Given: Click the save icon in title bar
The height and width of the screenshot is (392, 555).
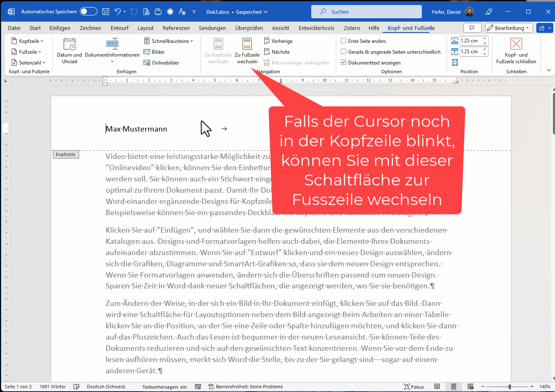Looking at the screenshot, I should click(x=106, y=12).
